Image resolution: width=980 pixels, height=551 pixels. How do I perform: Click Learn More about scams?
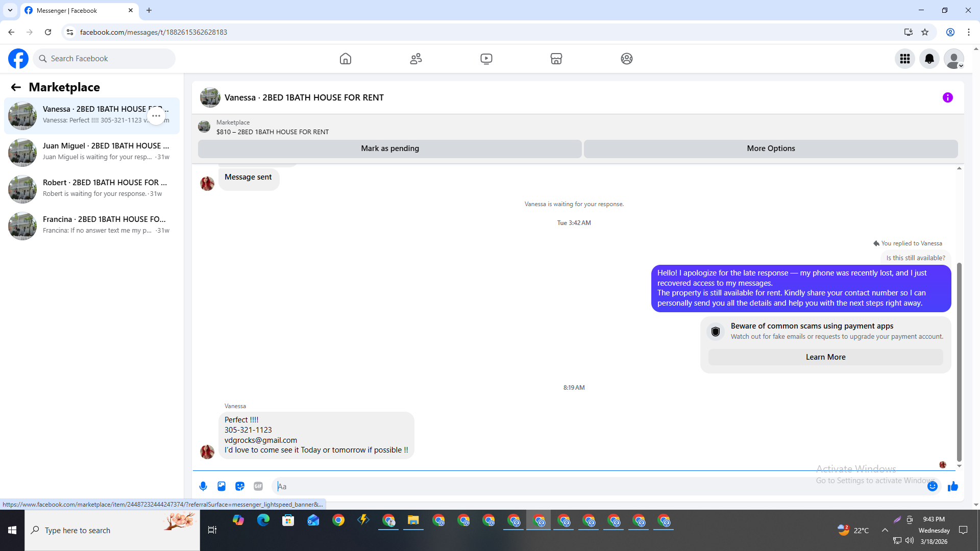click(825, 357)
